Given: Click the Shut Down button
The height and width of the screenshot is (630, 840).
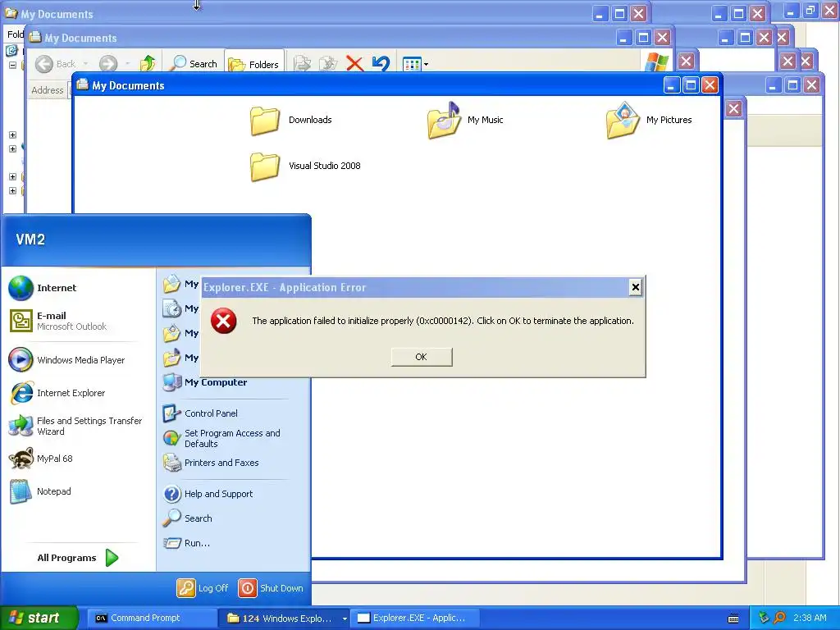Looking at the screenshot, I should (271, 588).
